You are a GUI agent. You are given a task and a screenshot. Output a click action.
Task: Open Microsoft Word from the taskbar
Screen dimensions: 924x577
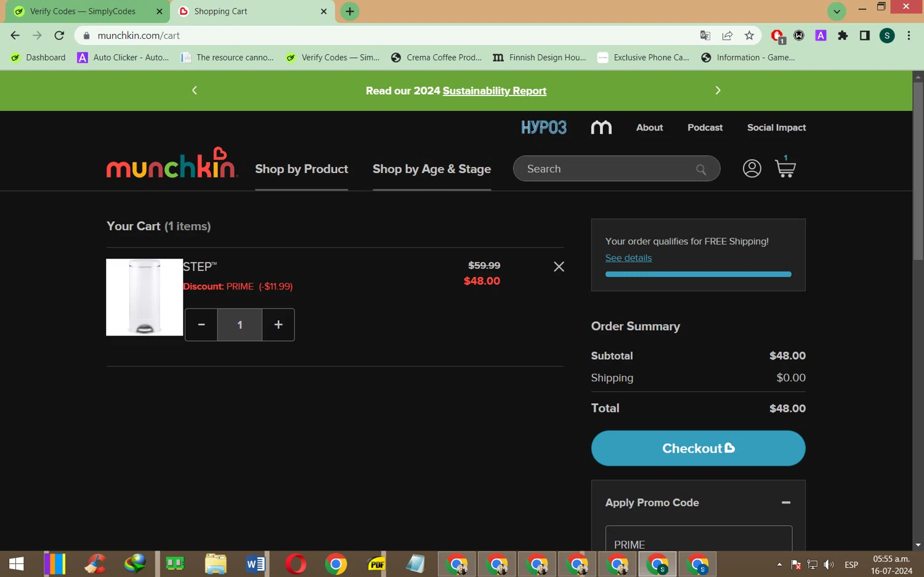coord(256,563)
